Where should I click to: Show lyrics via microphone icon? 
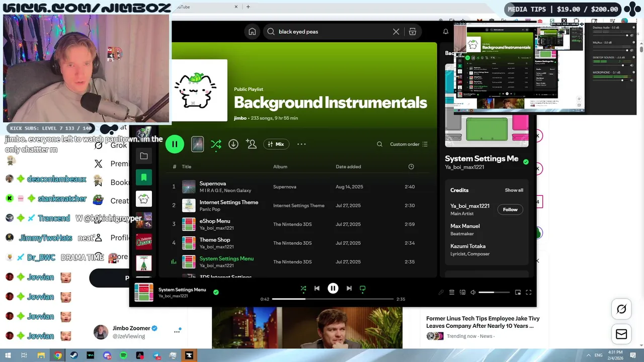pos(441,292)
